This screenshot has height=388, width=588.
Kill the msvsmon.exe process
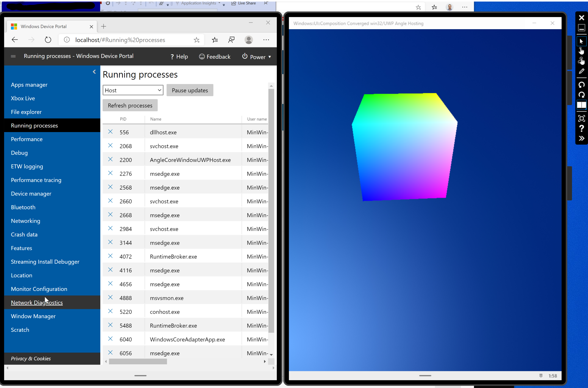(111, 298)
